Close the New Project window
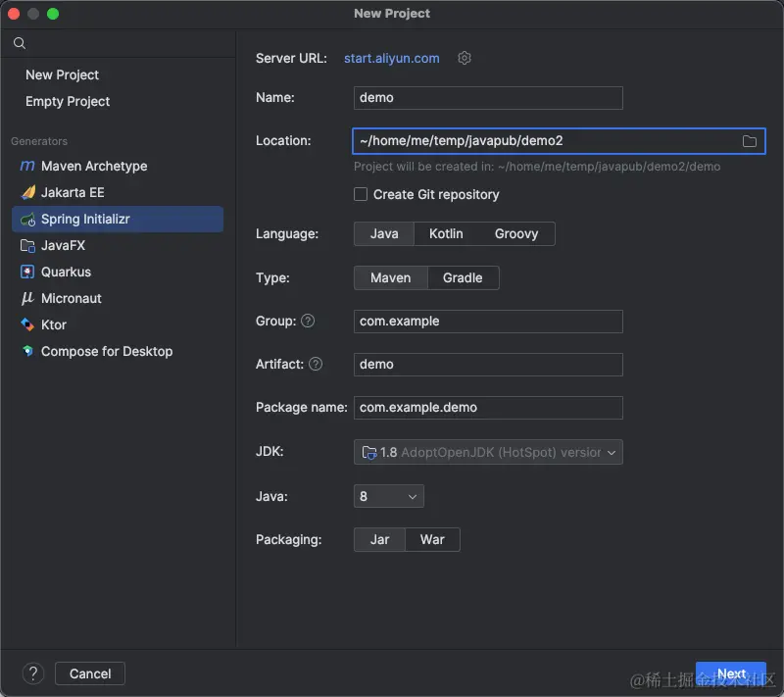 coord(14,14)
